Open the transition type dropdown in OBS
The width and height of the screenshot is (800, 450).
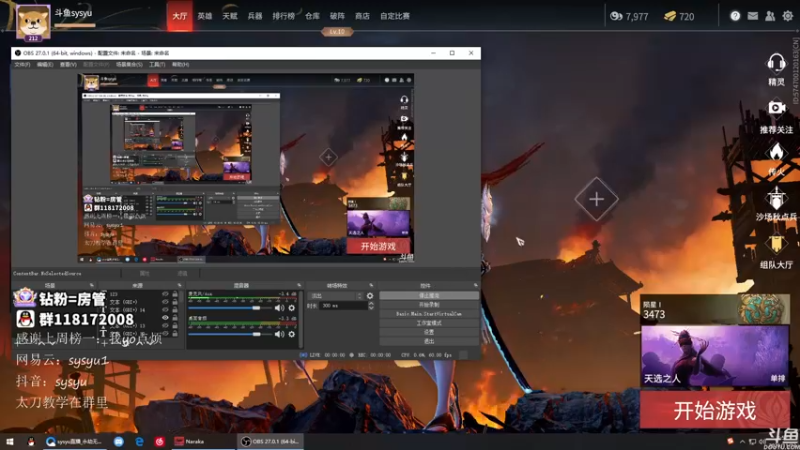point(336,295)
